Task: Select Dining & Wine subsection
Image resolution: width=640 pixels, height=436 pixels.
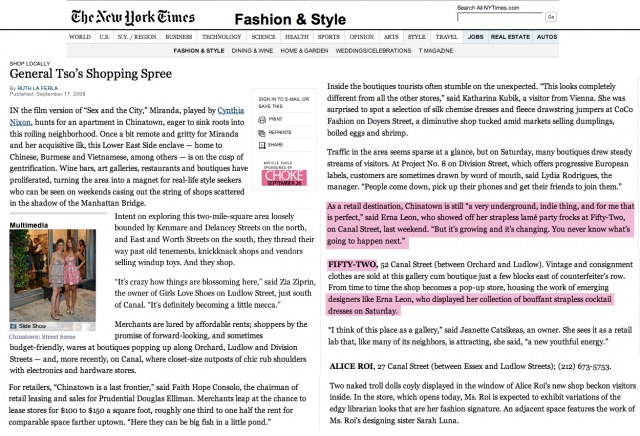Action: pyautogui.click(x=252, y=51)
